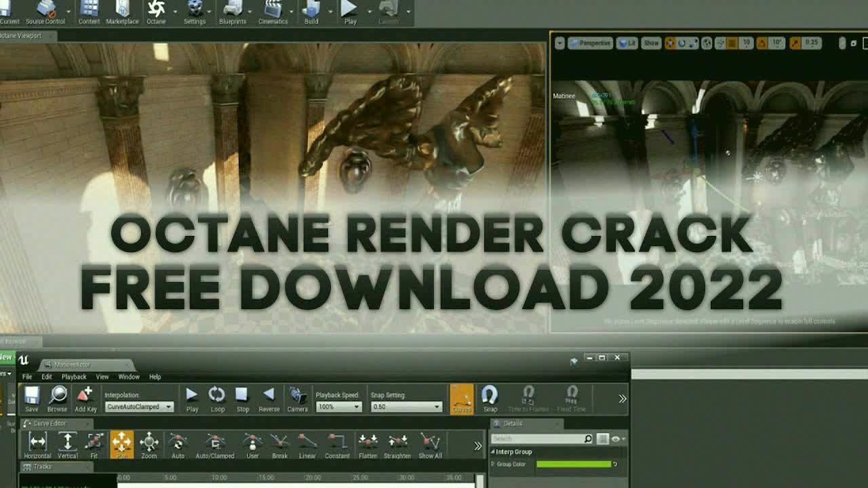Expand the Curve Editor toolbar overflow chevron
Image resolution: width=868 pixels, height=488 pixels.
478,445
